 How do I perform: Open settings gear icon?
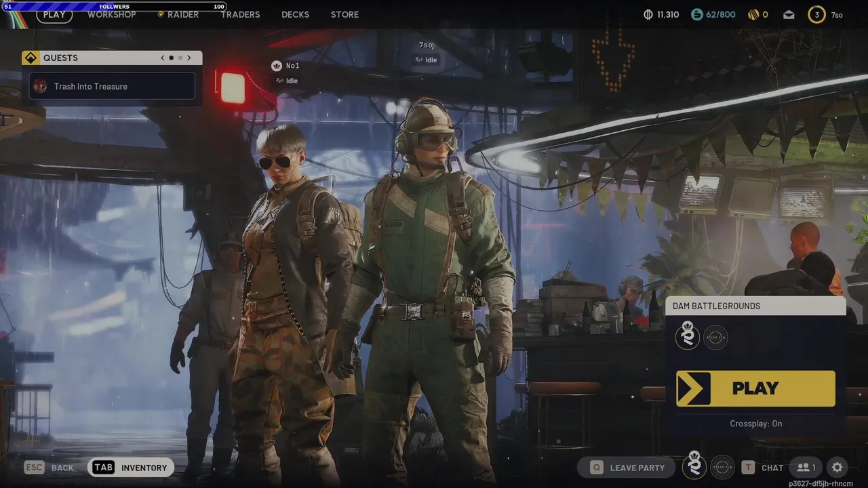pos(837,467)
